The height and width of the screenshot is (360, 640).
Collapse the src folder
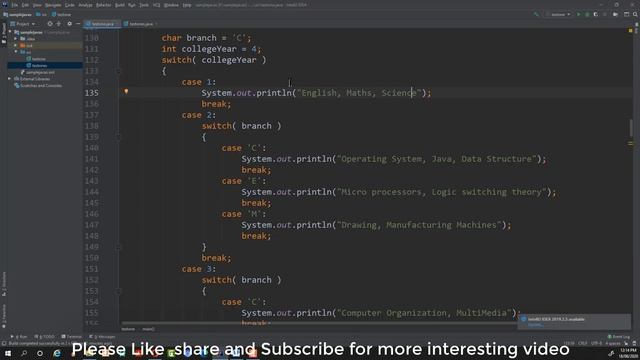pos(16,52)
